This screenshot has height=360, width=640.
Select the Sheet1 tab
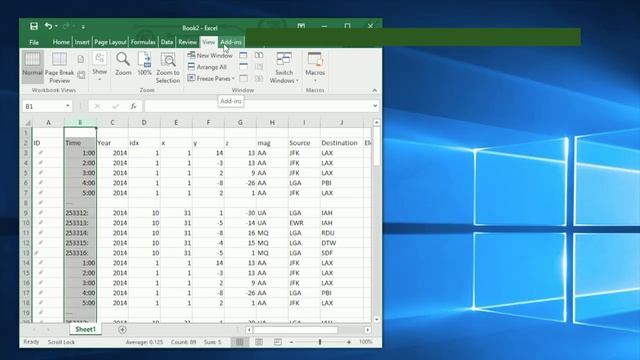tap(85, 329)
